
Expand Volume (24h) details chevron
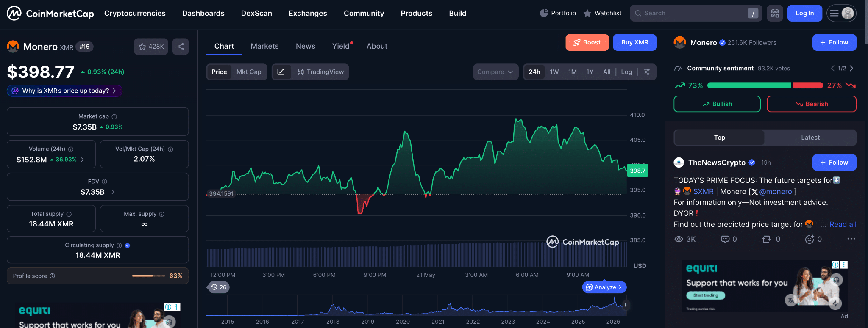(82, 160)
